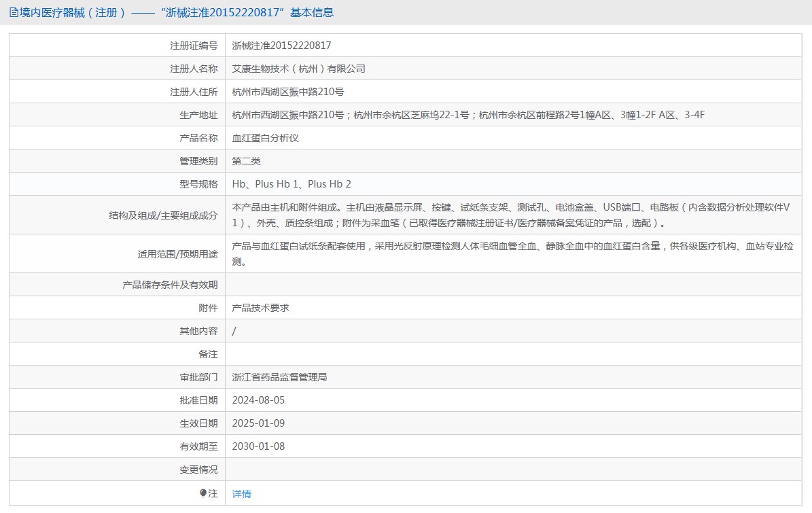Click expiry date 2030-01-08

(x=258, y=446)
